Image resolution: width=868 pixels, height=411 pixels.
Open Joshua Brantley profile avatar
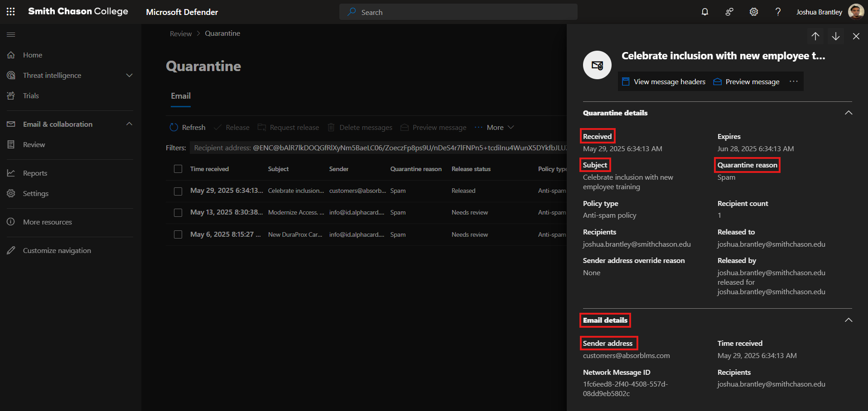coord(856,12)
